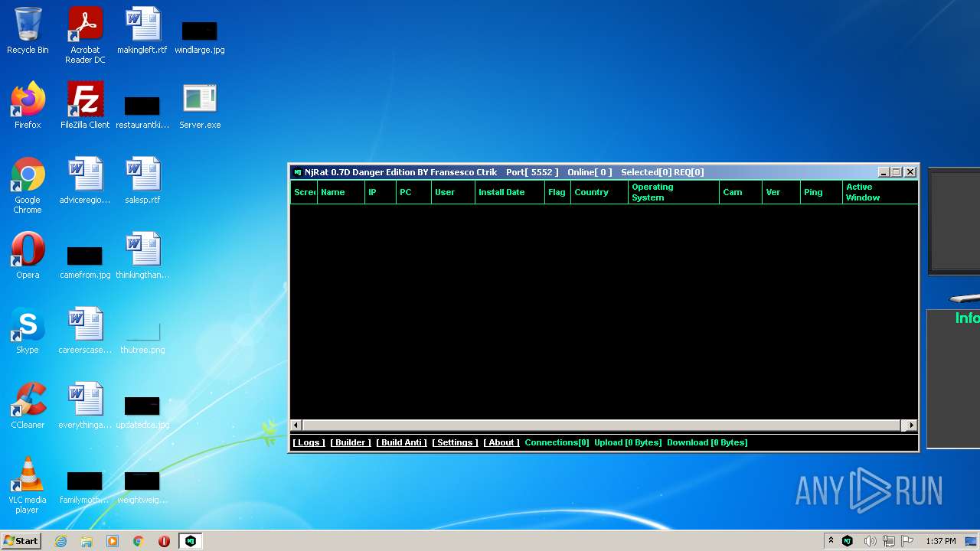Open the Action Center flag icon

[907, 541]
